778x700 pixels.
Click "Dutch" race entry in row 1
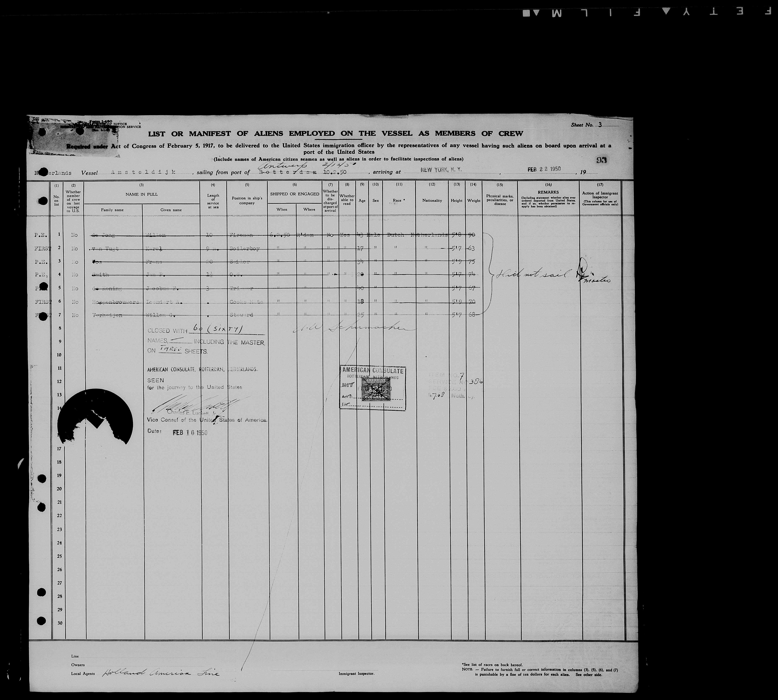(x=396, y=235)
